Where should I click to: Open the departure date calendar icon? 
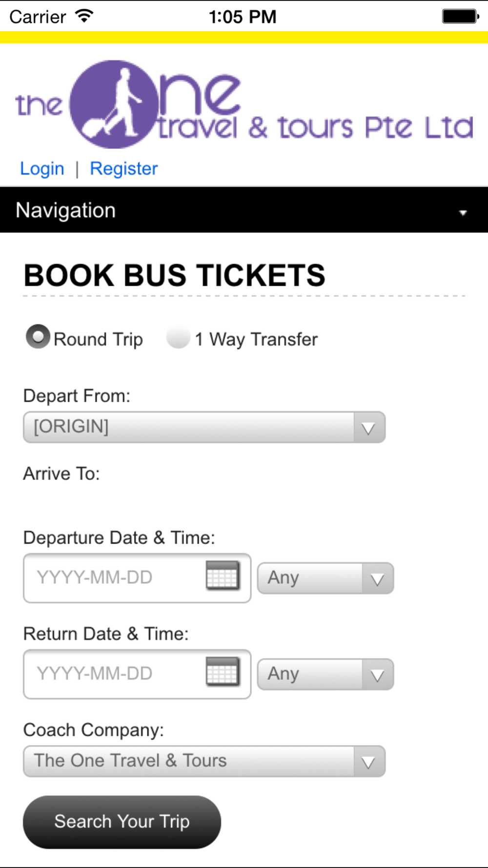223,576
